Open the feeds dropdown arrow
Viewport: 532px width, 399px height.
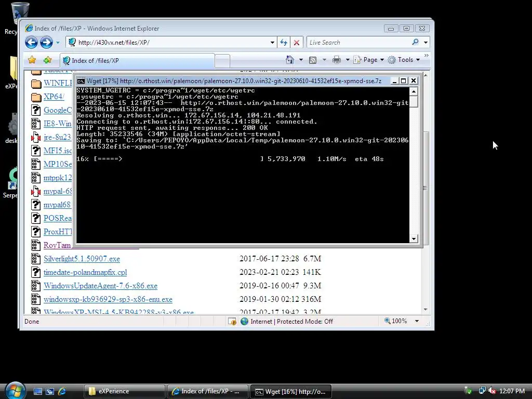pyautogui.click(x=324, y=60)
